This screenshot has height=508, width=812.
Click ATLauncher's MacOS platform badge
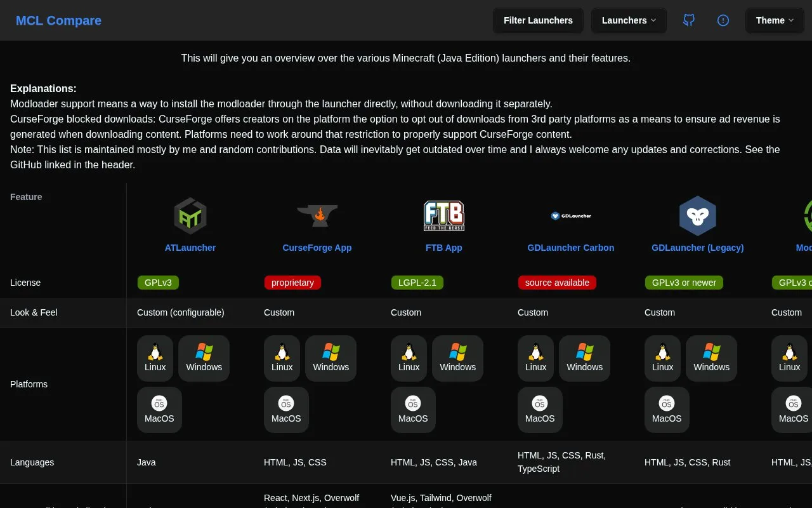pos(159,410)
